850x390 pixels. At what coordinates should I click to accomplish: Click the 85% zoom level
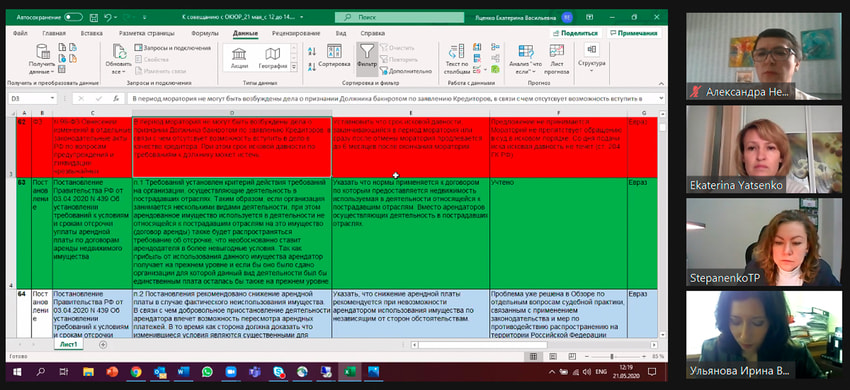658,356
